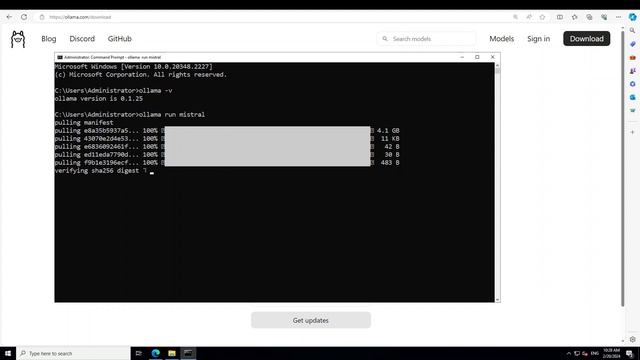Click the Read aloud icon

529,17
